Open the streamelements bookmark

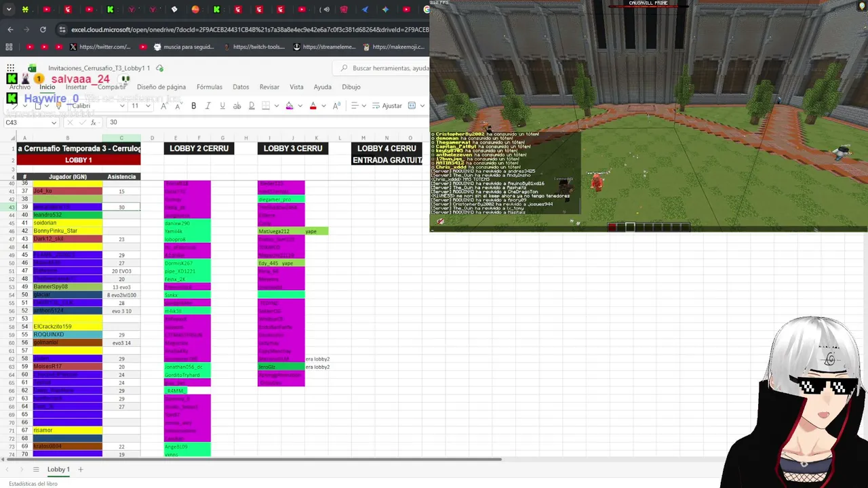coord(324,47)
